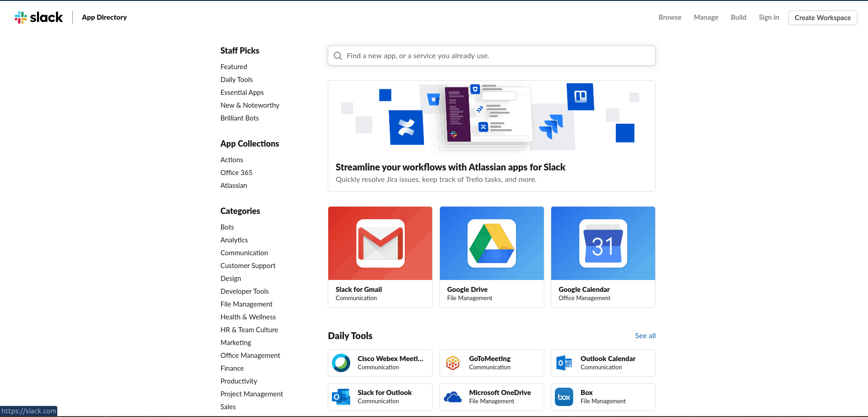Open the Gmail app icon tile

click(380, 243)
